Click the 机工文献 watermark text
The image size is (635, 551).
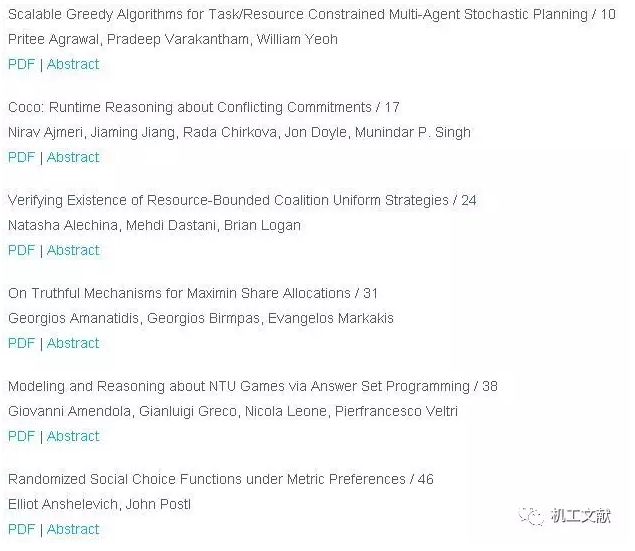click(x=580, y=516)
